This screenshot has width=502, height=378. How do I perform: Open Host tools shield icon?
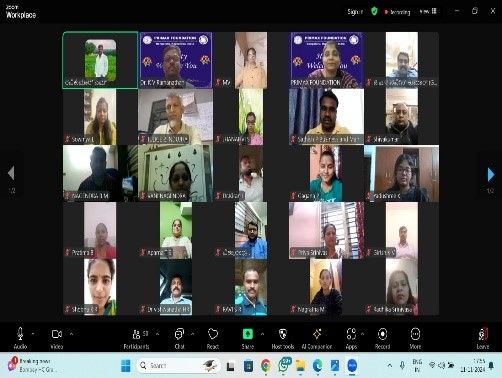click(x=283, y=338)
